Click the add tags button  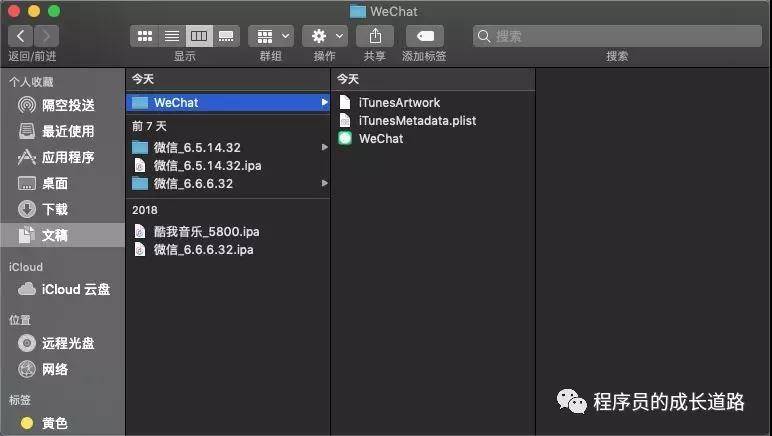[425, 36]
